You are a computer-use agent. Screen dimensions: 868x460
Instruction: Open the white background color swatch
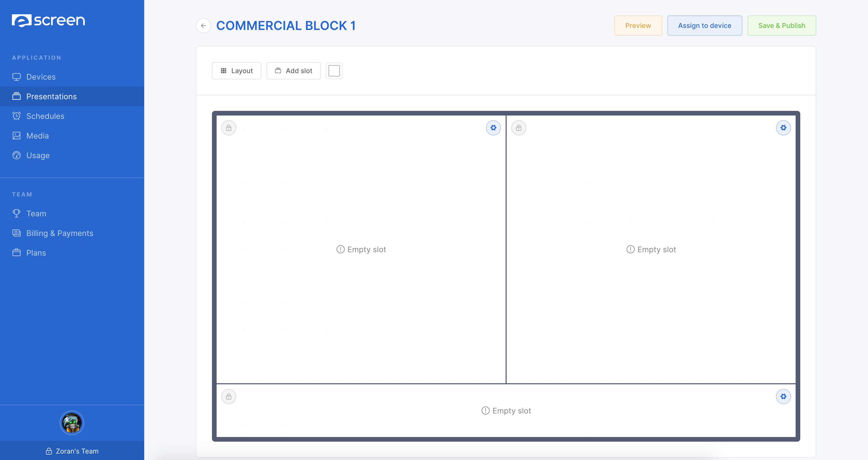[334, 71]
